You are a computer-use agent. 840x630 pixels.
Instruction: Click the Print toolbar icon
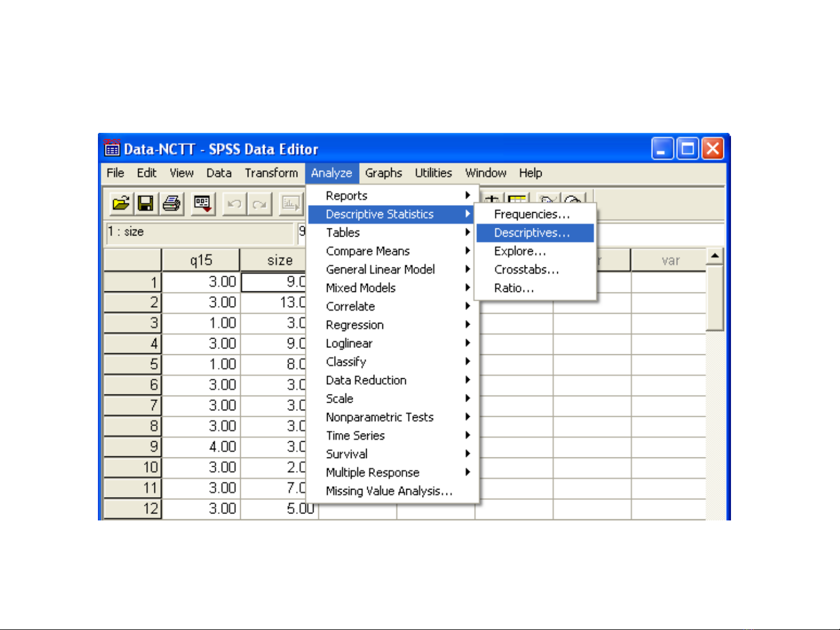click(171, 203)
